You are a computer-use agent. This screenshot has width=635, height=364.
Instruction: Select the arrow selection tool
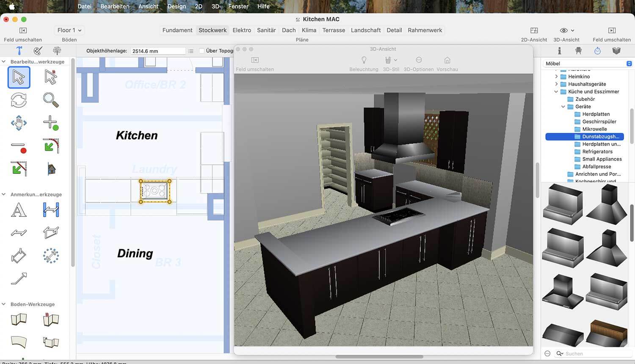[19, 77]
